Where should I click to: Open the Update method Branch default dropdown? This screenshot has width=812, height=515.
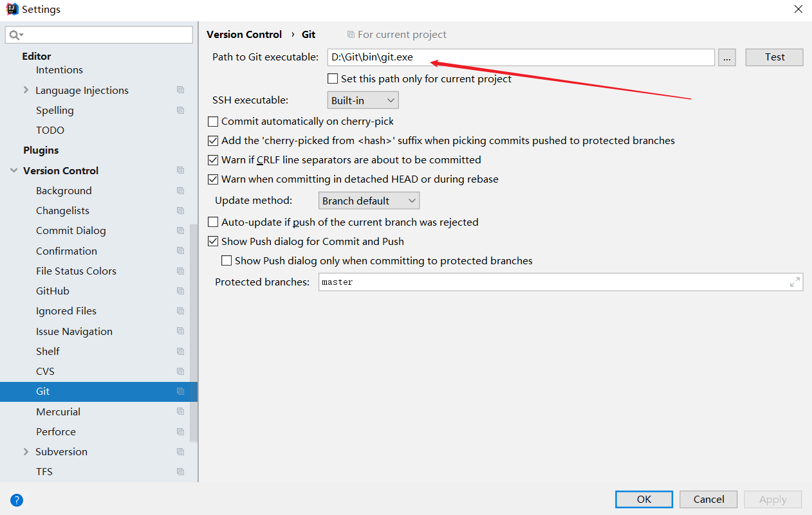(x=369, y=201)
